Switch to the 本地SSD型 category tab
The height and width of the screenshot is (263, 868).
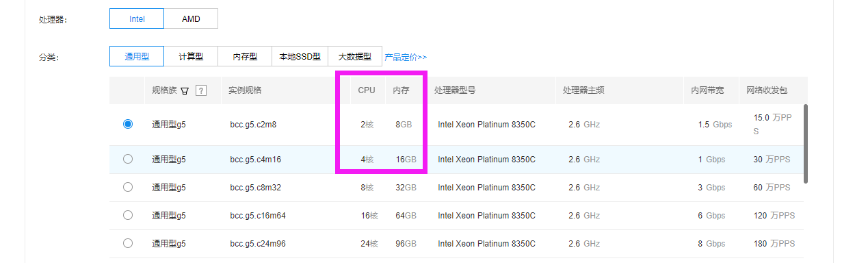point(300,57)
